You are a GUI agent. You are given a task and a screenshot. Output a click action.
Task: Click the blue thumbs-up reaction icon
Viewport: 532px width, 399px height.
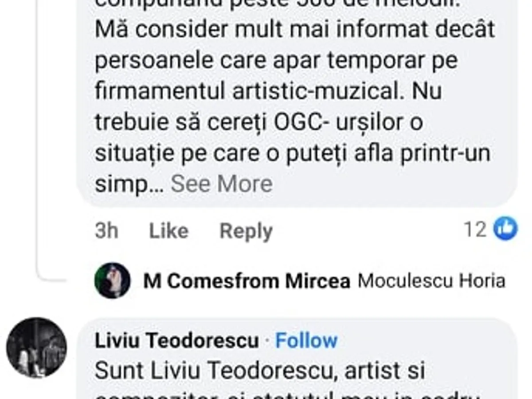505,229
